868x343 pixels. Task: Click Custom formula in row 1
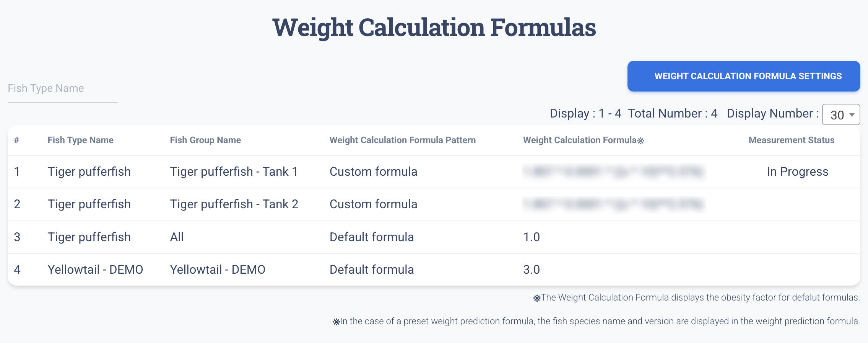pyautogui.click(x=373, y=171)
